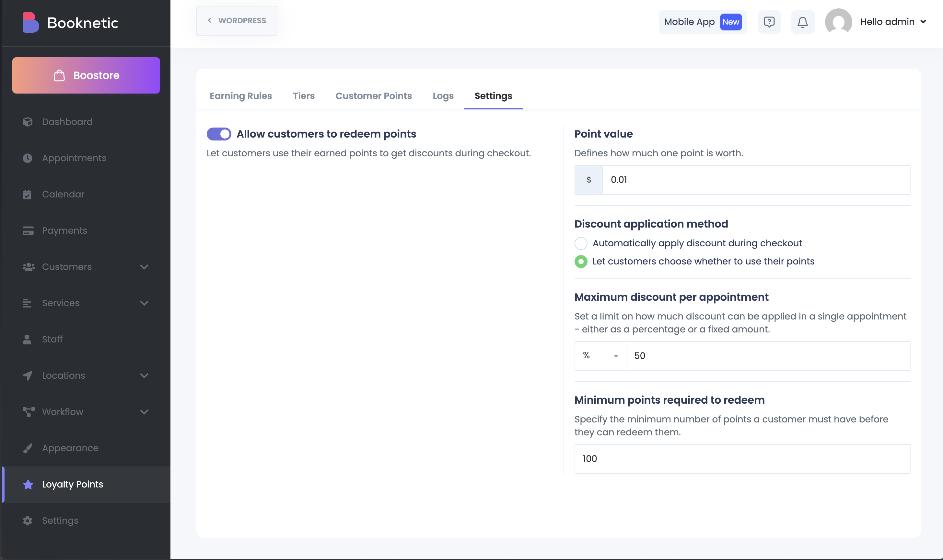Click the notification bell icon

pyautogui.click(x=802, y=22)
